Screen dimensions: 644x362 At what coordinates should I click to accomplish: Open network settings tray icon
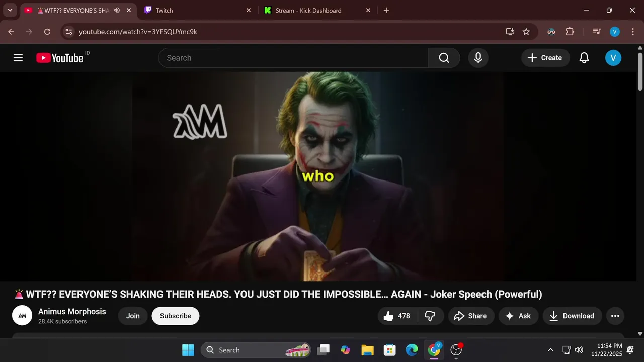point(567,350)
